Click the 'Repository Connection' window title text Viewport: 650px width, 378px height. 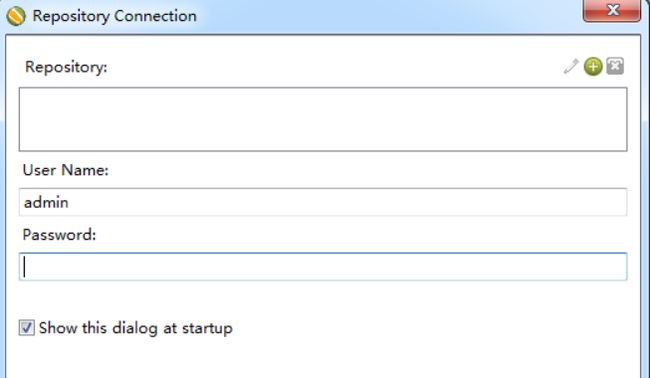(114, 16)
